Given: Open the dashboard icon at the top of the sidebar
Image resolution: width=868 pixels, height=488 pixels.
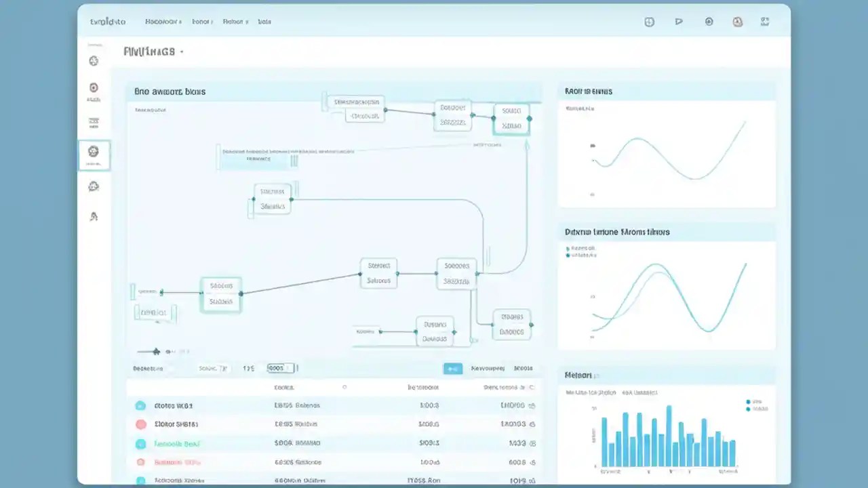Looking at the screenshot, I should 94,61.
